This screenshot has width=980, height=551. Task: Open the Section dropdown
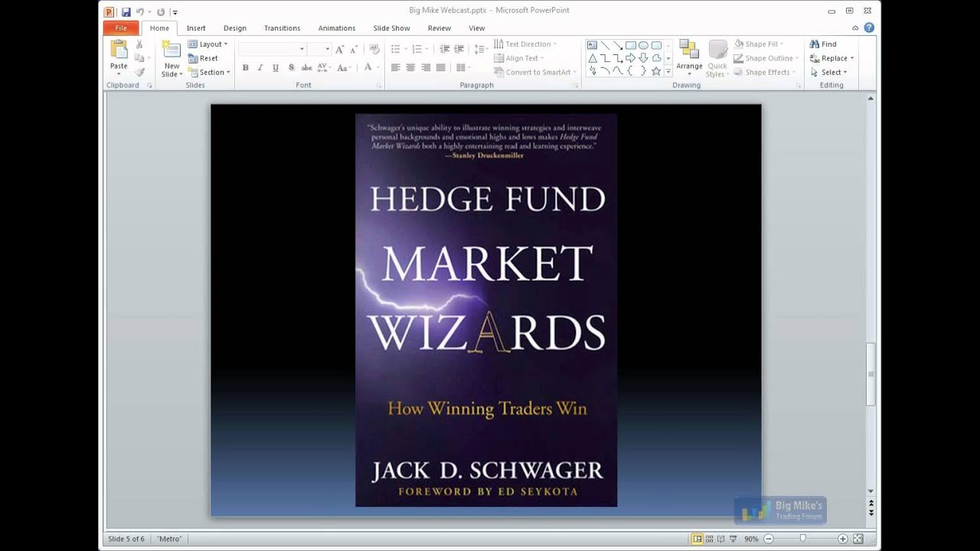[209, 72]
